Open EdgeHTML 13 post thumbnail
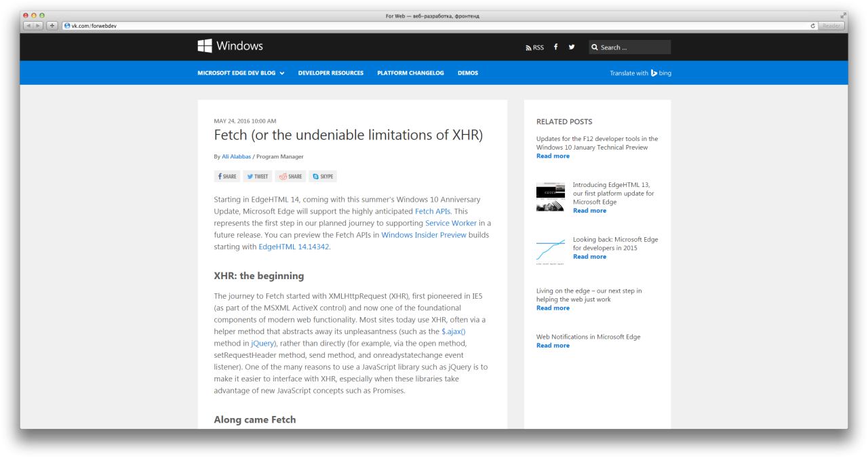The height and width of the screenshot is (458, 868). (550, 197)
